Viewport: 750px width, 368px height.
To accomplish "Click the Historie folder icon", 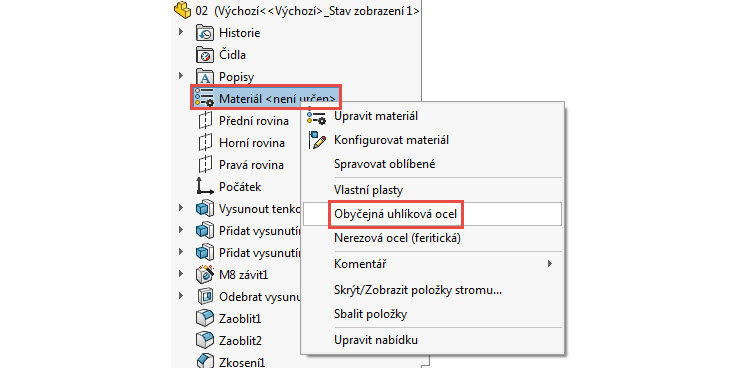I will (x=205, y=33).
